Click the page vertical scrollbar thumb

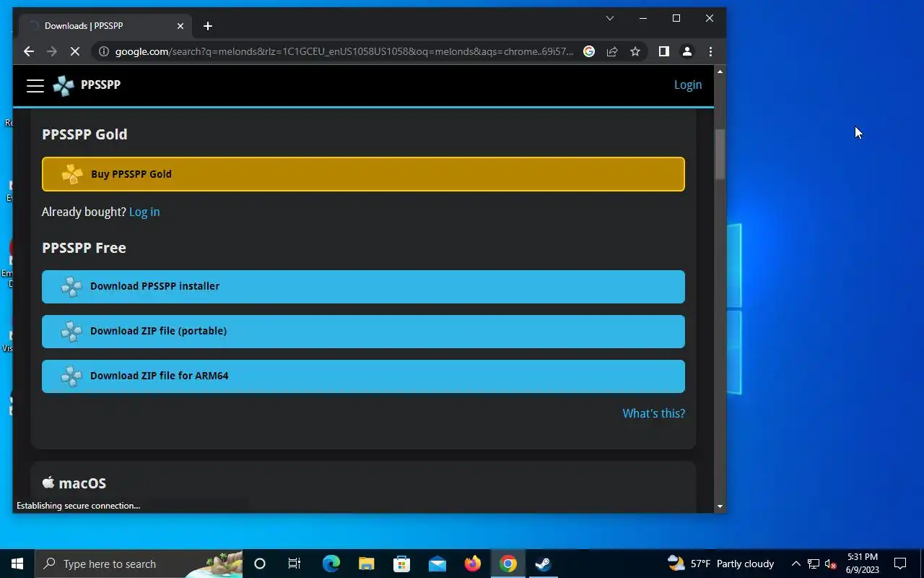[x=720, y=155]
